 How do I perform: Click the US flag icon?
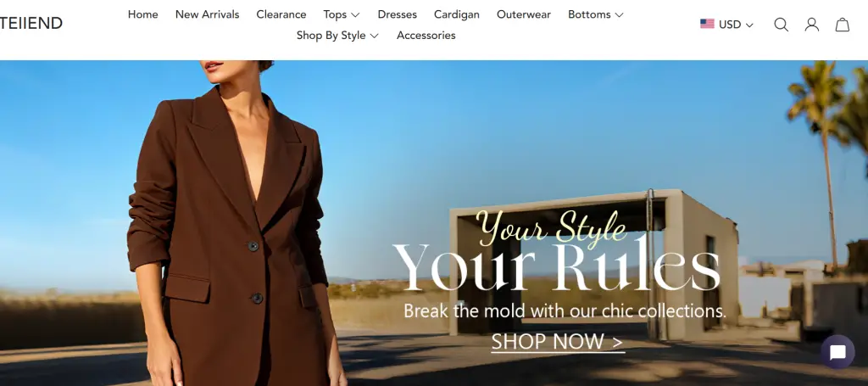point(707,24)
